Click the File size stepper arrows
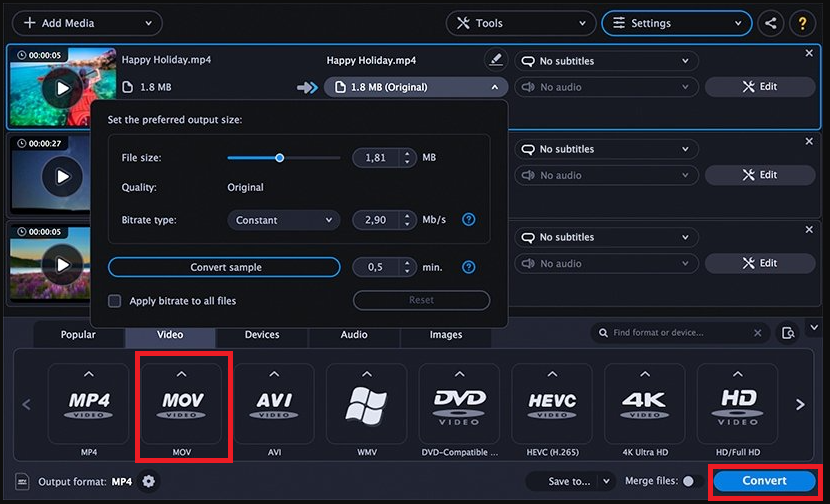Image resolution: width=830 pixels, height=504 pixels. (x=407, y=158)
